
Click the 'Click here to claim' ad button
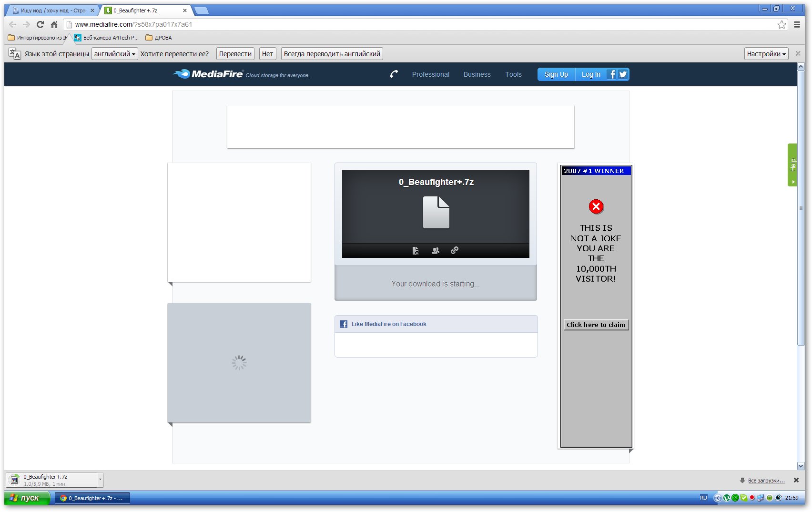tap(596, 325)
